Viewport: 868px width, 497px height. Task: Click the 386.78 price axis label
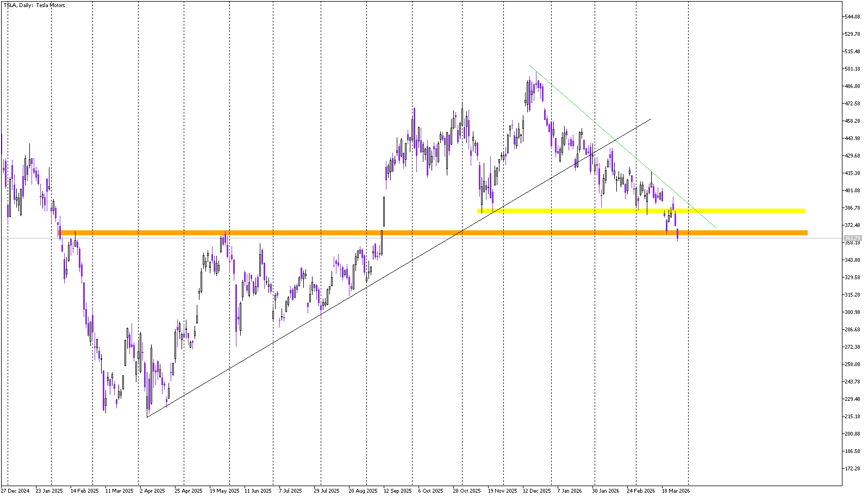click(x=852, y=208)
